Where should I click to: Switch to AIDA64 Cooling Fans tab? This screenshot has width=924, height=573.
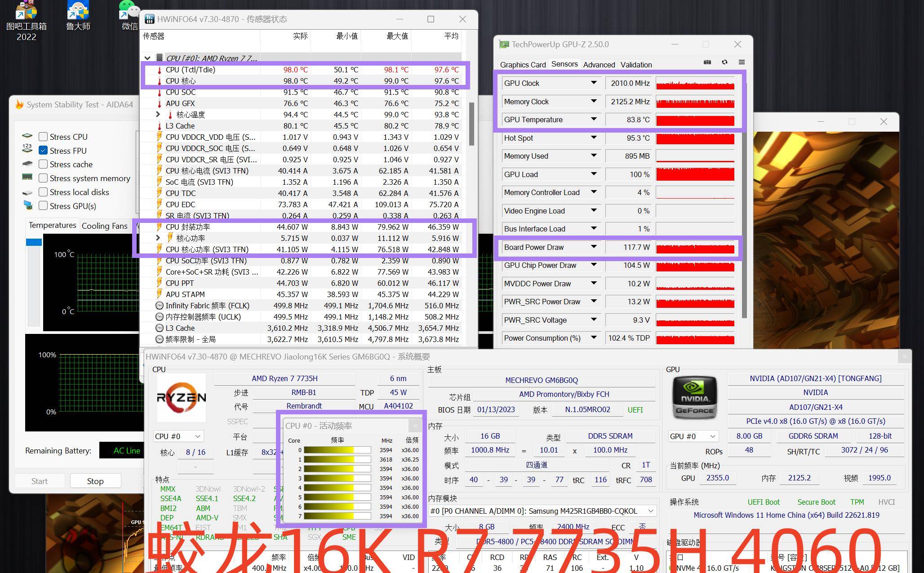pos(105,226)
